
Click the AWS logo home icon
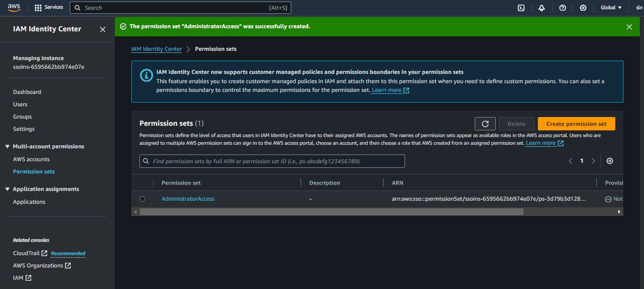[x=14, y=7]
